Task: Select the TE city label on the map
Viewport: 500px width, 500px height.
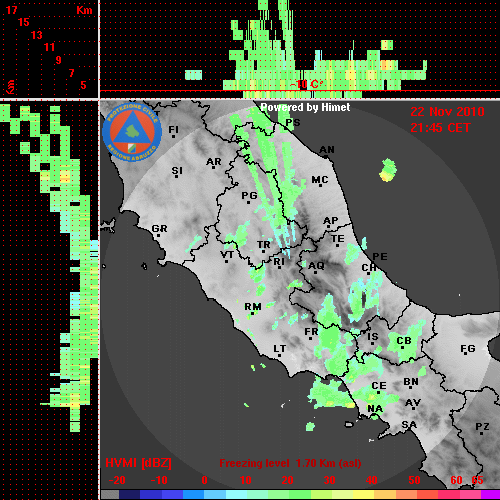Action: [x=338, y=239]
